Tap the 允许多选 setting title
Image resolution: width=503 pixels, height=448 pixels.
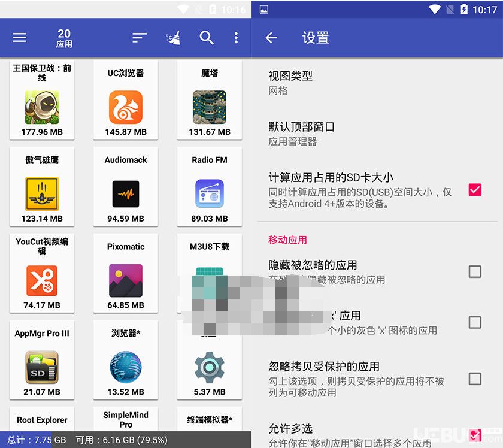tap(290, 428)
